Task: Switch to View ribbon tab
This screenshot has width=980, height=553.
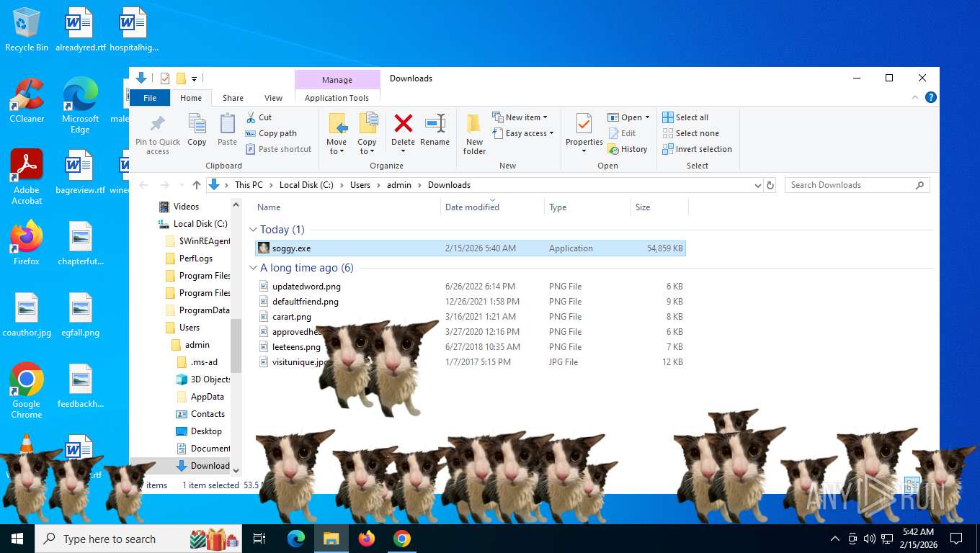Action: (x=273, y=98)
